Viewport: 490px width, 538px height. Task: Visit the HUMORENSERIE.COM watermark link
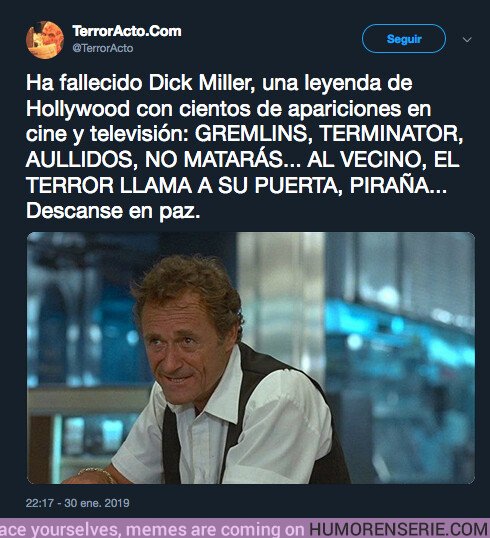(399, 529)
